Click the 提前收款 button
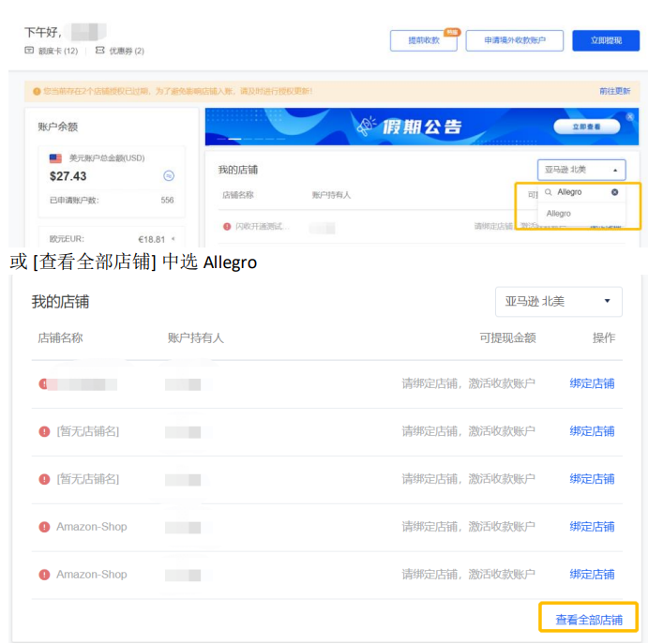This screenshot has width=648, height=644. (424, 40)
